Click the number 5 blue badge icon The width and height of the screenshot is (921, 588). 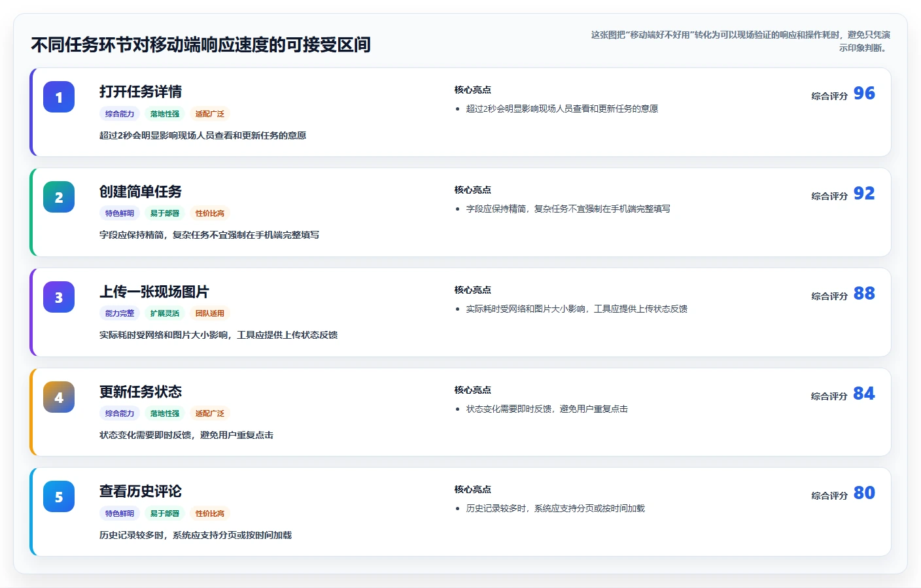click(x=59, y=496)
